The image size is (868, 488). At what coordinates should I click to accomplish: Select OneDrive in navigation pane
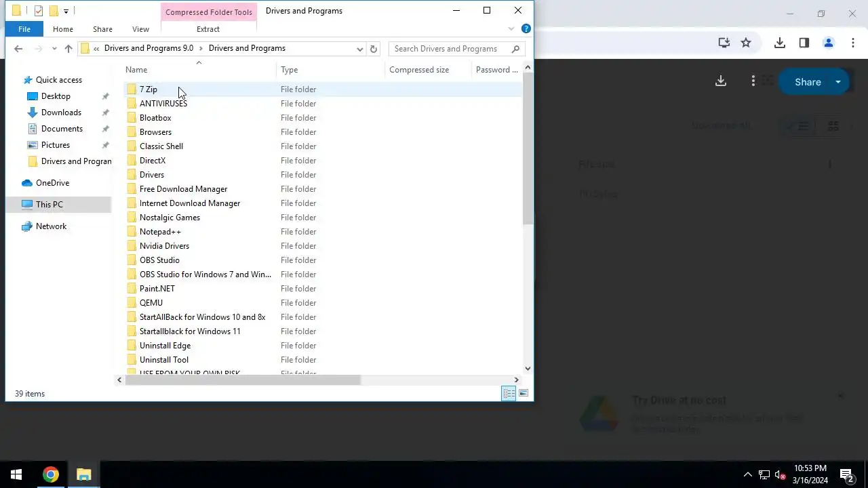click(x=52, y=183)
